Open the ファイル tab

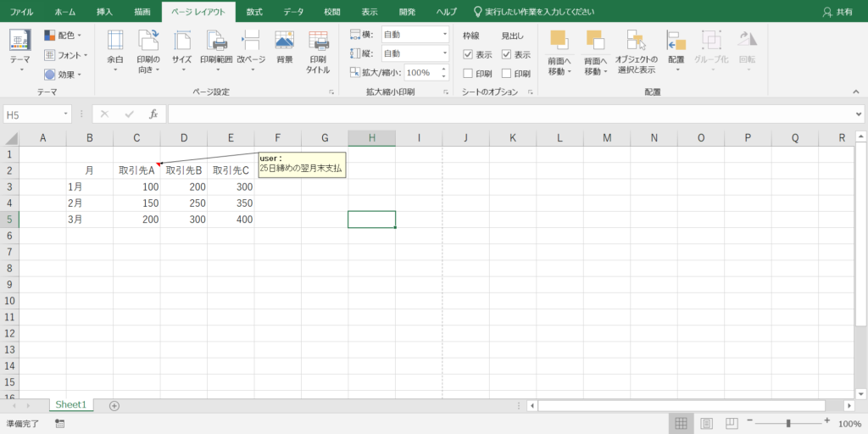pyautogui.click(x=21, y=12)
